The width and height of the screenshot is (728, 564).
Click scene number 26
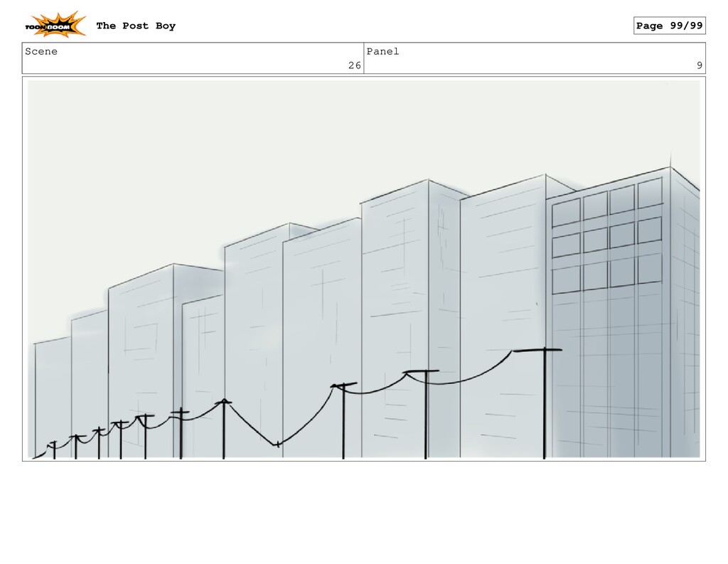click(355, 65)
